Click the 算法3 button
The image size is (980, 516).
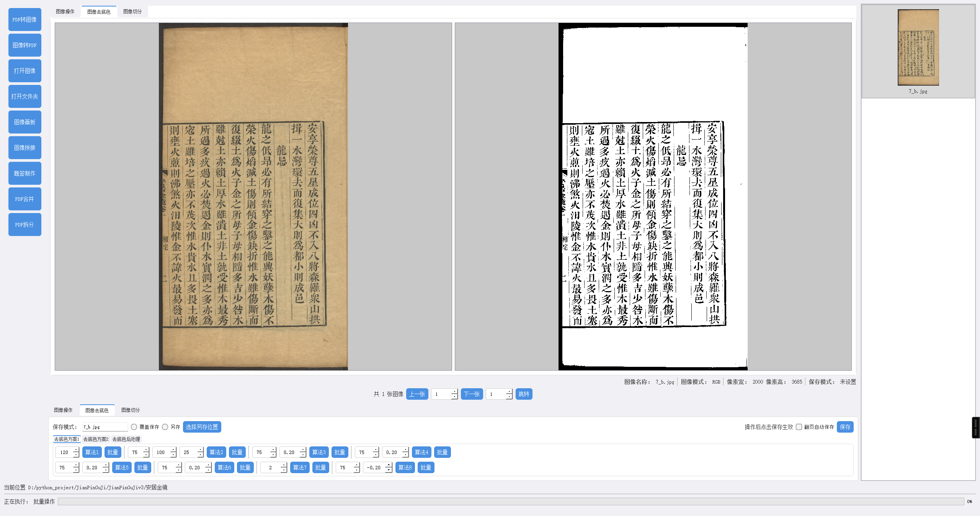coord(318,452)
